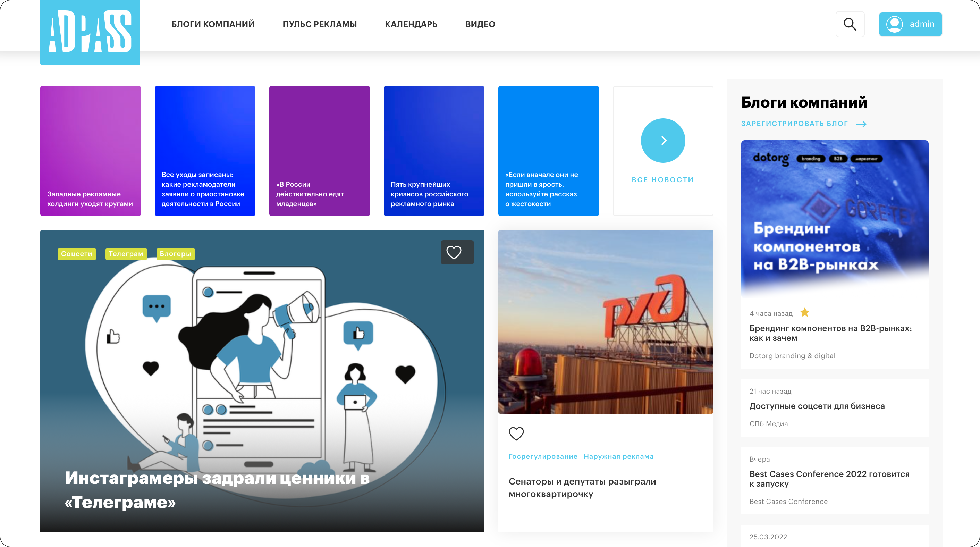The width and height of the screenshot is (980, 547).
Task: Click the gold star next to '4 часа назад'
Action: click(804, 313)
